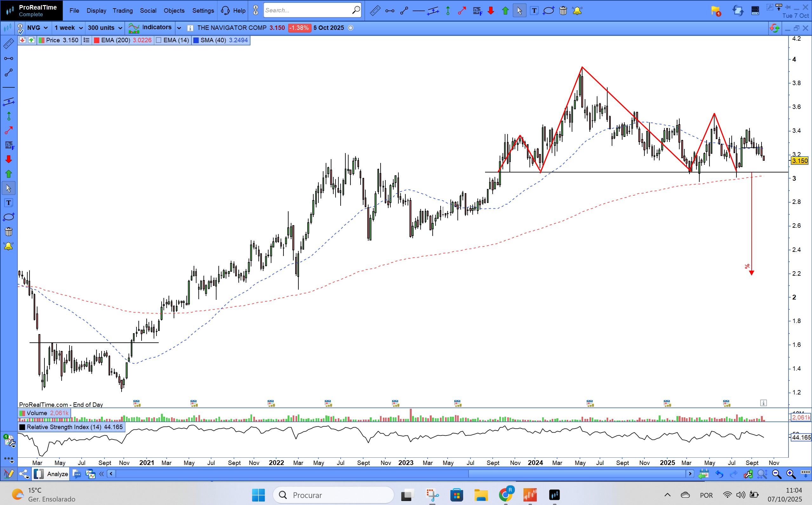The image size is (812, 505).
Task: Click the zoom in magnifier at bottom right
Action: coord(790,474)
